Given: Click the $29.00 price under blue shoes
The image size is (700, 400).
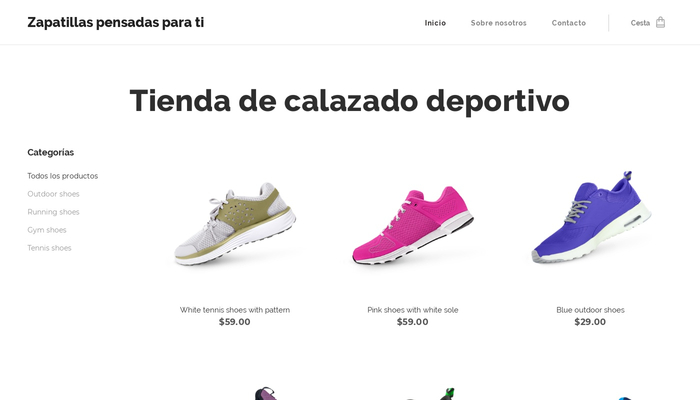Looking at the screenshot, I should pyautogui.click(x=590, y=322).
